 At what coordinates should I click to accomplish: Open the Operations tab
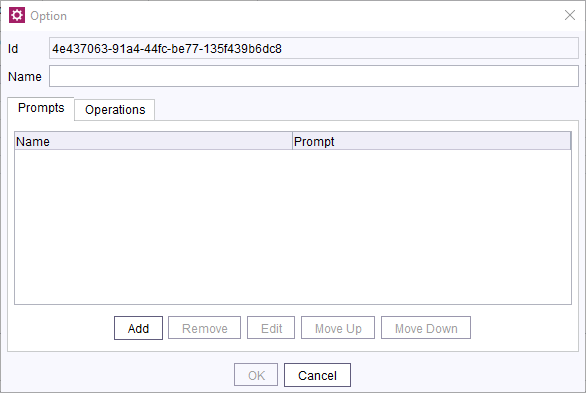115,110
